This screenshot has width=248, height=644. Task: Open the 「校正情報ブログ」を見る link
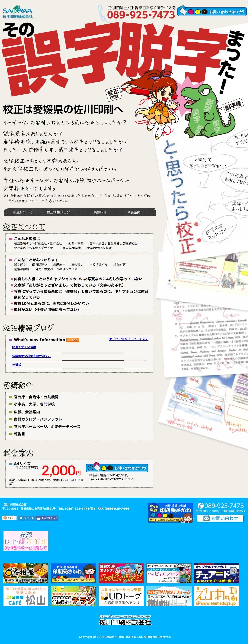coord(129,339)
